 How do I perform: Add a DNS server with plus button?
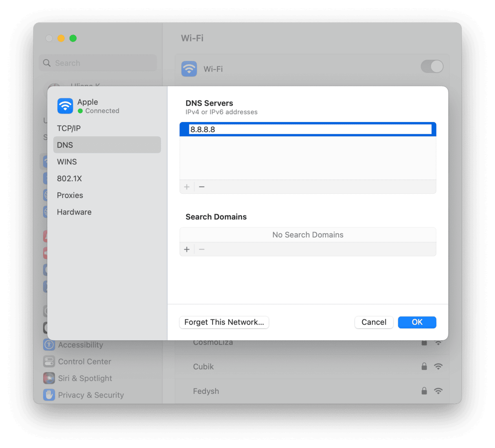(x=187, y=187)
